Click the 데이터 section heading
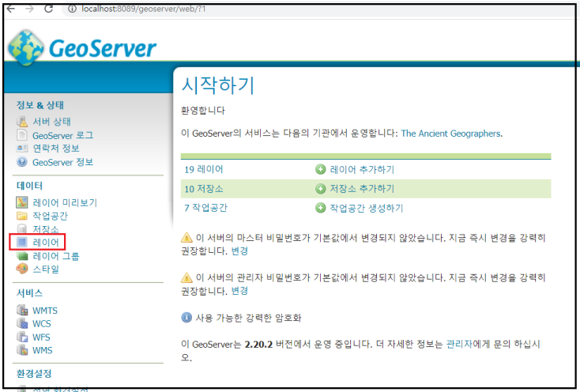The height and width of the screenshot is (392, 580). (x=29, y=186)
